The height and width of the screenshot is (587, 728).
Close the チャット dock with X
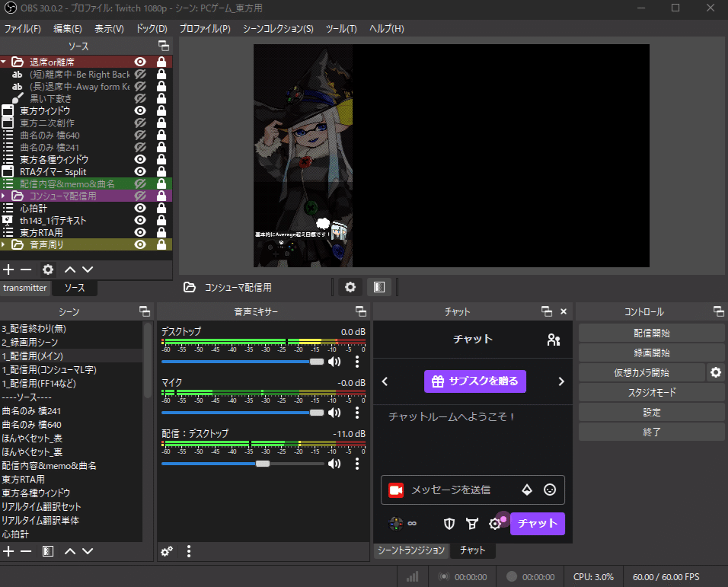tap(564, 311)
